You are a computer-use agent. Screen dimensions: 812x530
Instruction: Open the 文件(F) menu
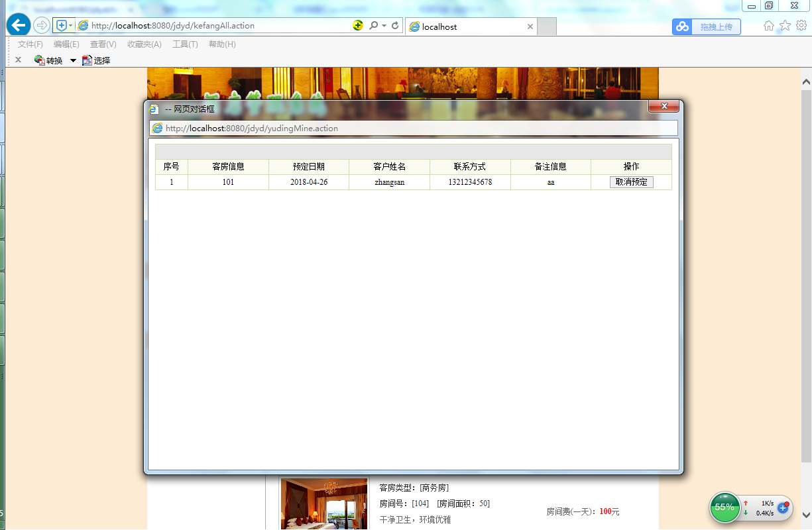[x=30, y=44]
